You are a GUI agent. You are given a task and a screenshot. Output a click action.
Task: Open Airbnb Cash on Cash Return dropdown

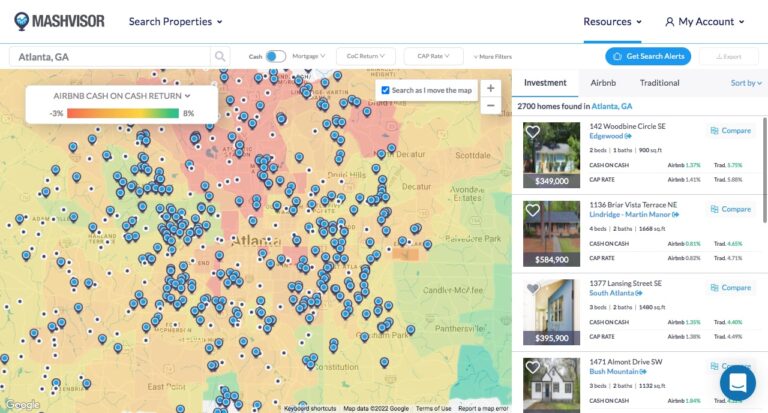tap(120, 95)
